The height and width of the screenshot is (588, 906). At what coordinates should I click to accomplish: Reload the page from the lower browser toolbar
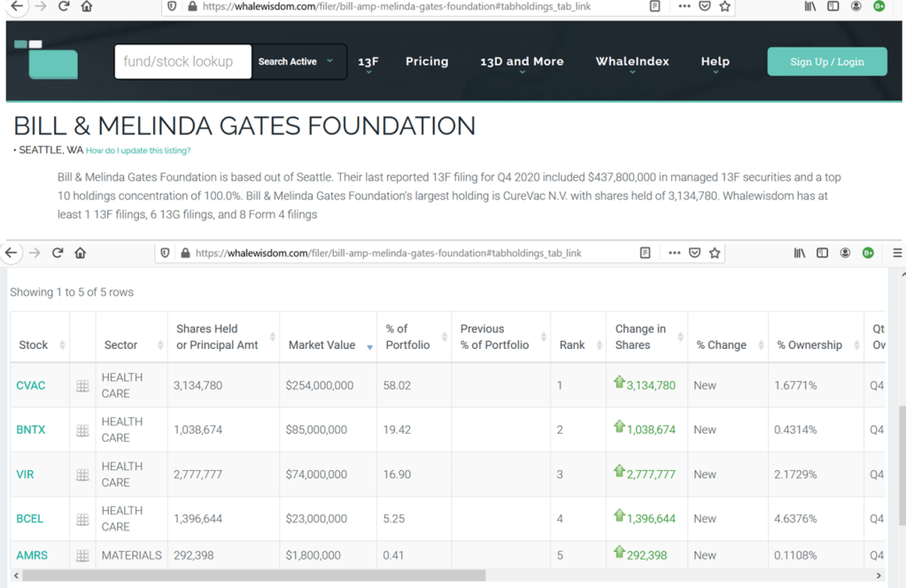[58, 252]
